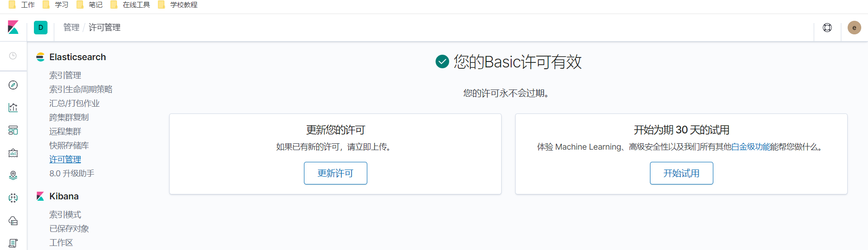Click the green license valid checkmark icon
Screen dimensions: 868x250
[x=442, y=61]
